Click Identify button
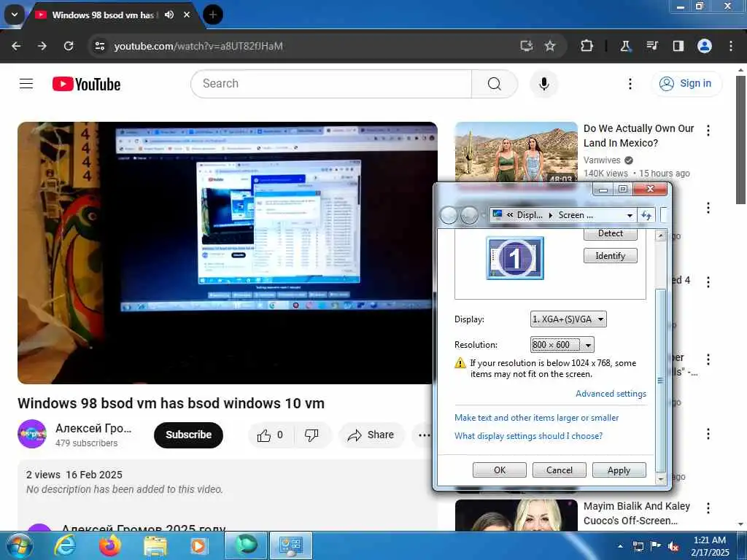The image size is (747, 560). (x=611, y=256)
